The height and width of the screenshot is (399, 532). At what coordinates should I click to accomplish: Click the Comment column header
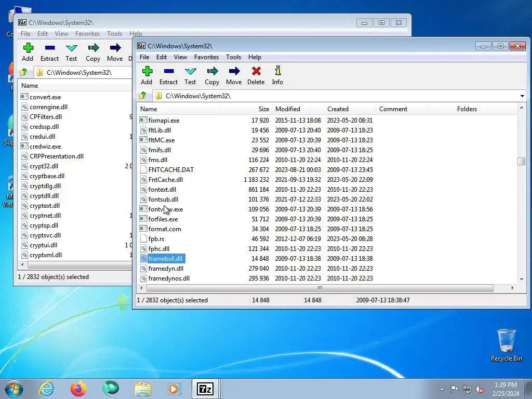pos(402,109)
